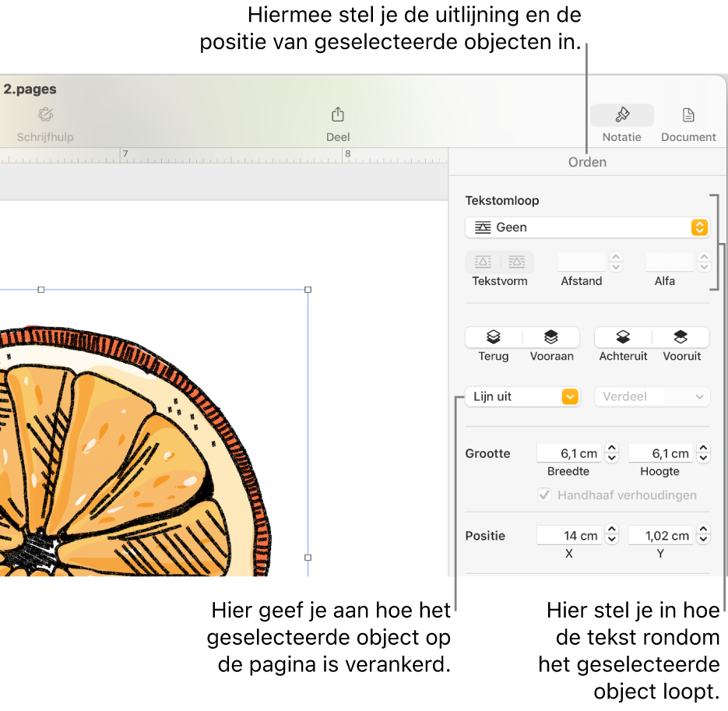Viewport: 728px width, 711px height.
Task: Click ruler mark 7
Action: tap(125, 154)
